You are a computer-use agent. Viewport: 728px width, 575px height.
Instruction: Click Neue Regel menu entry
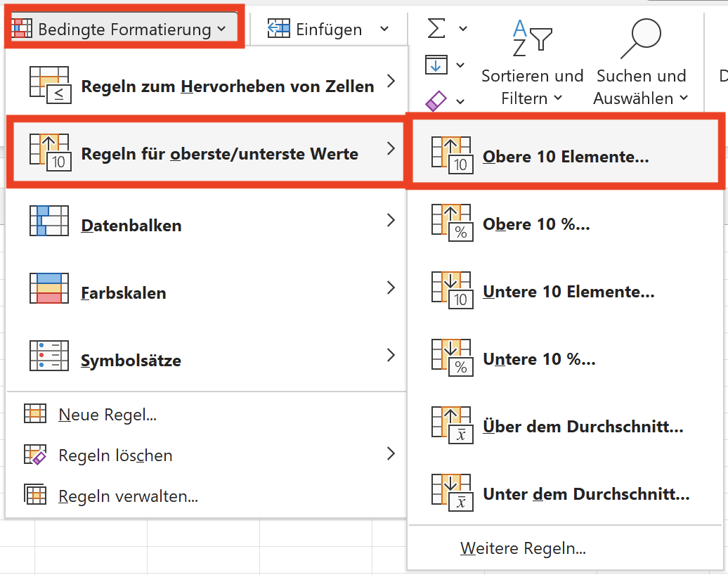107,415
